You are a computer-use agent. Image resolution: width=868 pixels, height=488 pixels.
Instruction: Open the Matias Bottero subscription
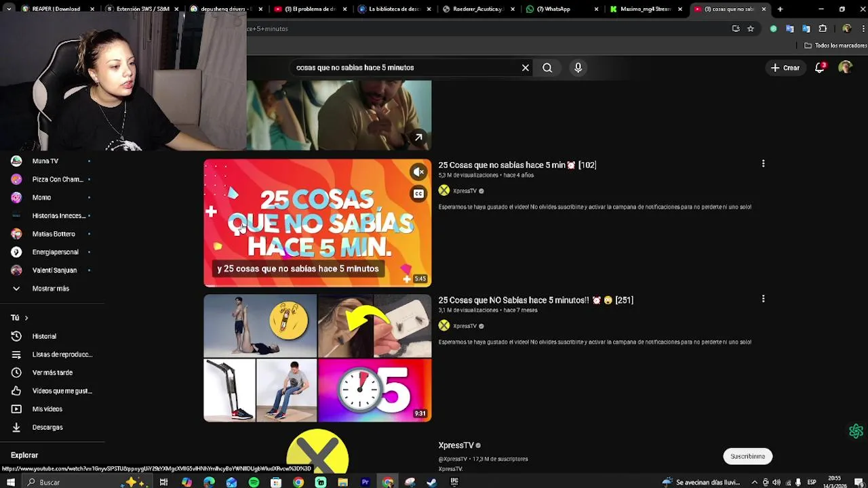tap(52, 234)
